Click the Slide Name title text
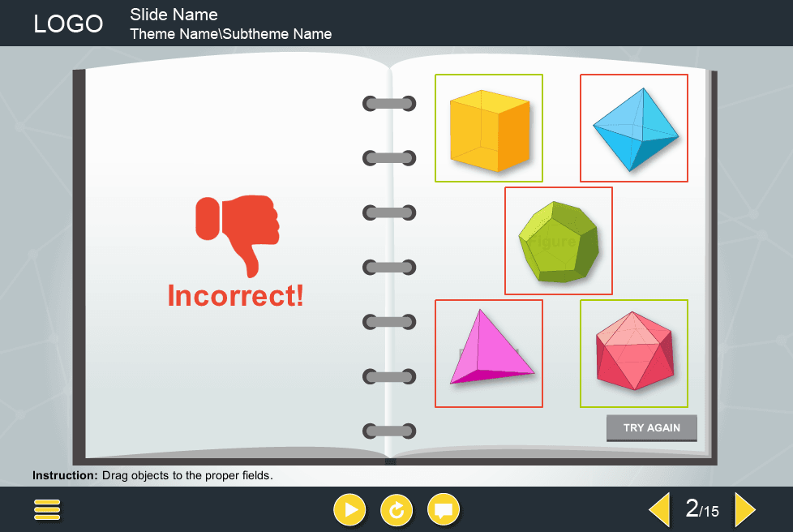The width and height of the screenshot is (793, 532). pos(173,14)
